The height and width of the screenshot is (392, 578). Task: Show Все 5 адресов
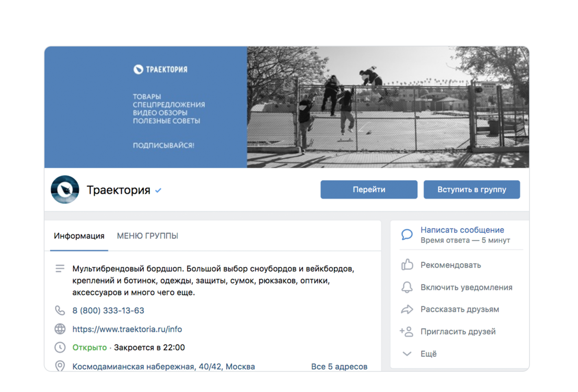(x=339, y=367)
